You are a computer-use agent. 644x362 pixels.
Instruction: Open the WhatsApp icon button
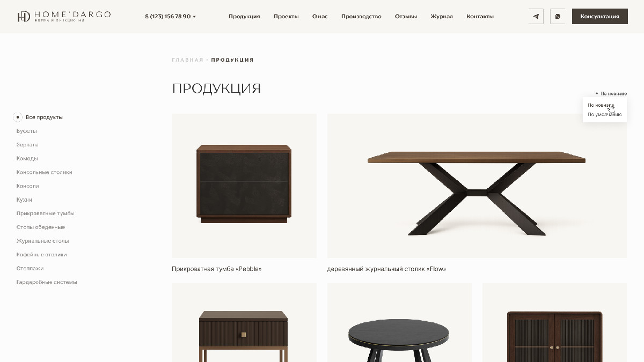(x=558, y=17)
